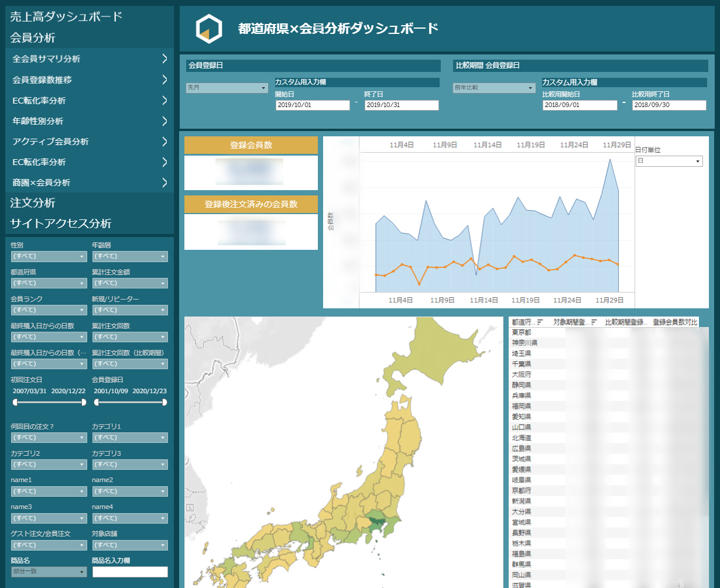This screenshot has height=588, width=720.
Task: Select 注文分析 in the sidebar
Action: tap(33, 203)
